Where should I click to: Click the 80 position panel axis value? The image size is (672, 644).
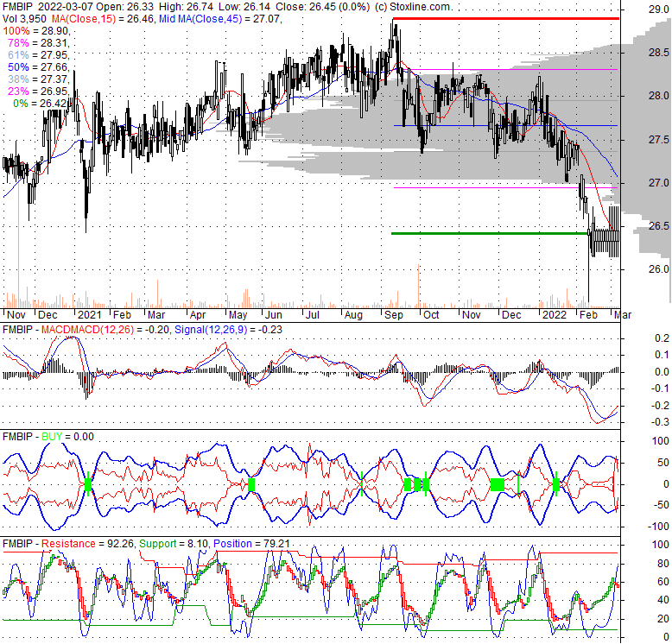pyautogui.click(x=663, y=563)
